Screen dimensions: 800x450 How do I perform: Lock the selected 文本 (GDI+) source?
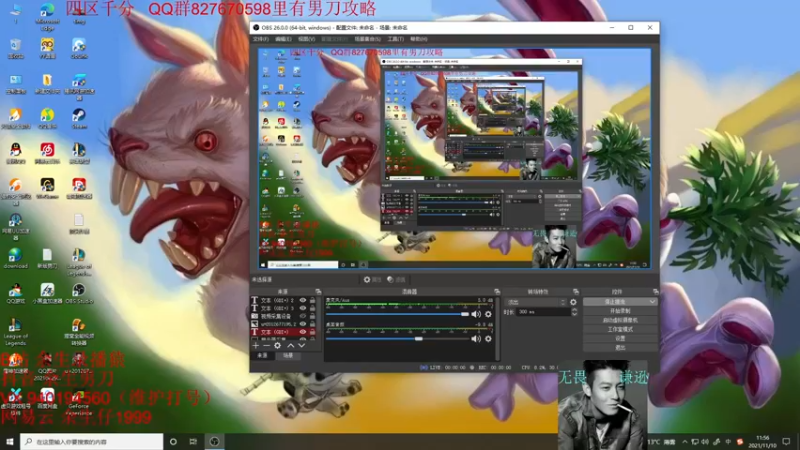click(x=312, y=332)
